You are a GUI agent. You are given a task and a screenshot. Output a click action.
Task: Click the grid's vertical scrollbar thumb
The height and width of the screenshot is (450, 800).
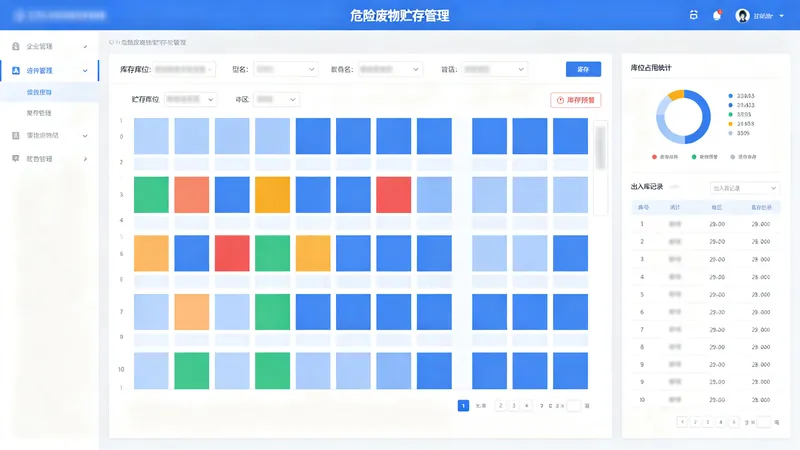(x=601, y=147)
